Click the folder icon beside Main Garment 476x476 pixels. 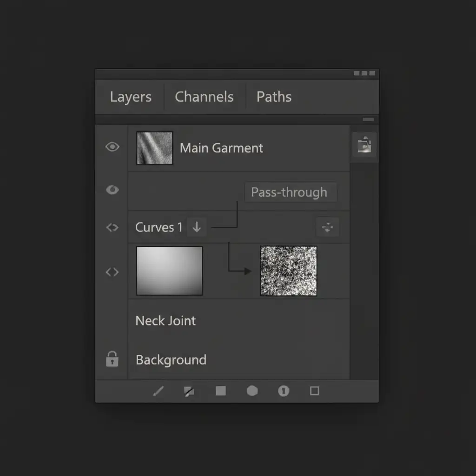364,145
